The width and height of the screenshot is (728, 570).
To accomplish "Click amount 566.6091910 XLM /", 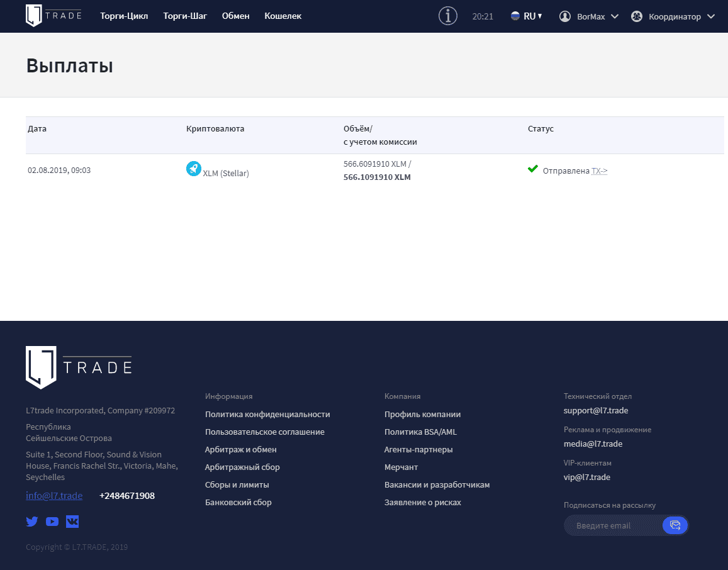I will (x=377, y=164).
